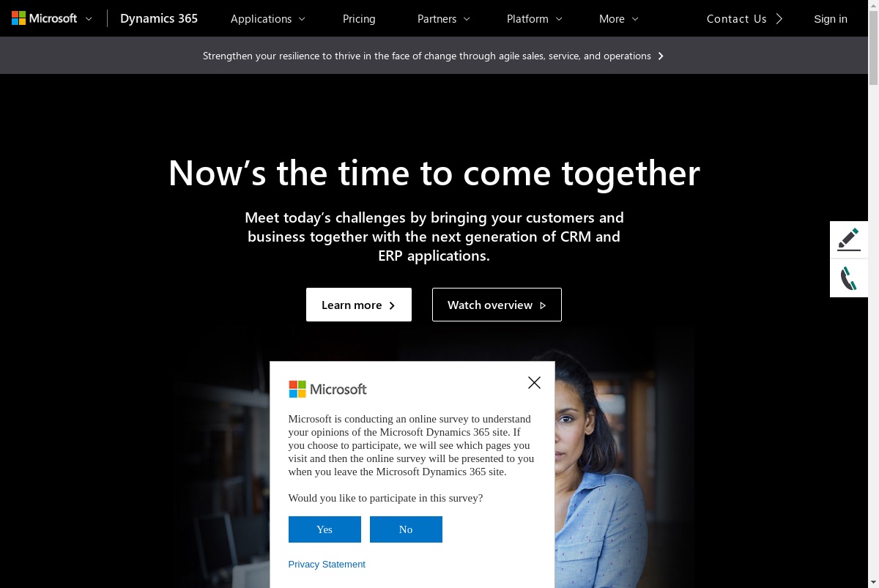The image size is (879, 588).
Task: Open the Privacy Statement link
Action: click(x=327, y=565)
